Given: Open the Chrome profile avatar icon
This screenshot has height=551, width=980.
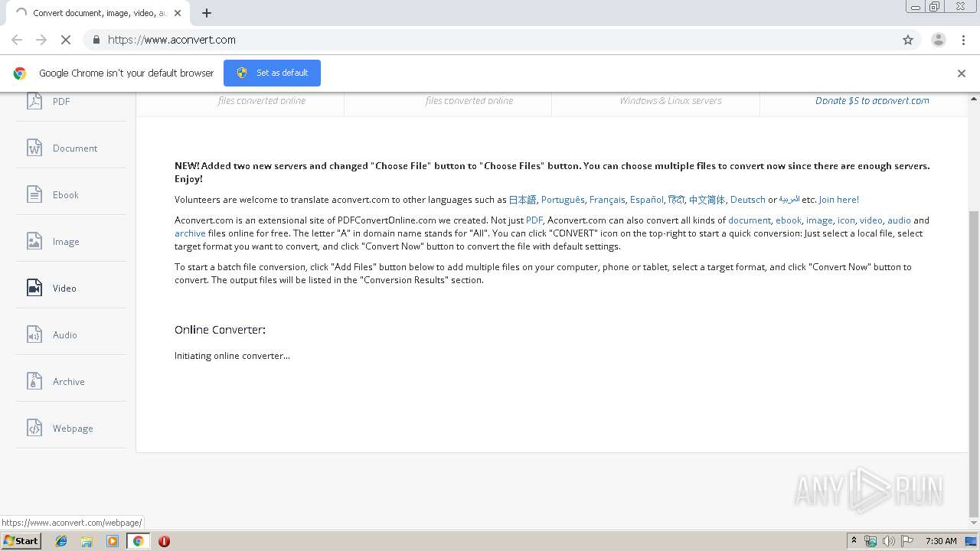Looking at the screenshot, I should coord(938,40).
